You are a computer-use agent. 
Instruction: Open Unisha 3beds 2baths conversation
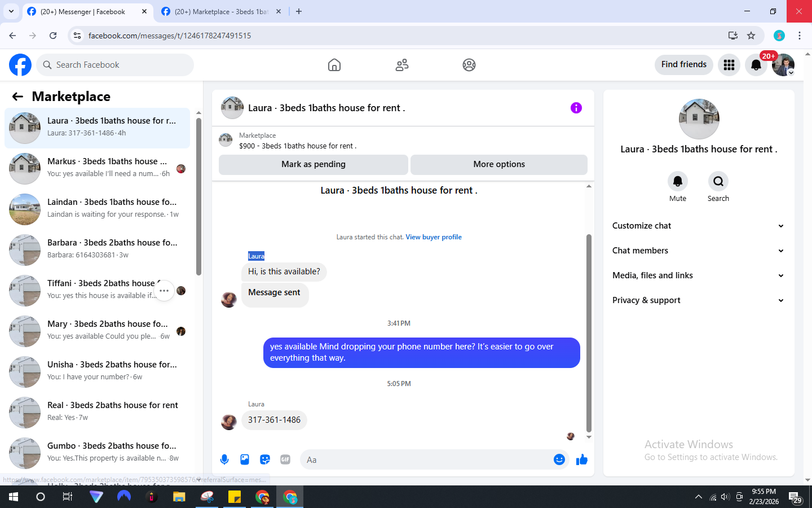tap(98, 372)
